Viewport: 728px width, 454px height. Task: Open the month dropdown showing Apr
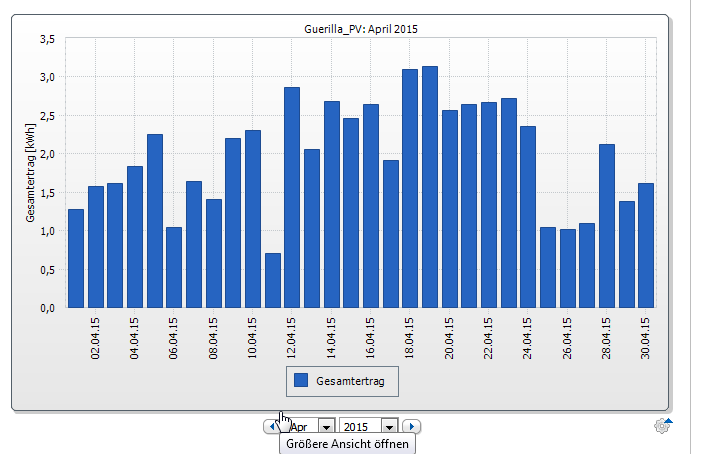click(x=325, y=426)
